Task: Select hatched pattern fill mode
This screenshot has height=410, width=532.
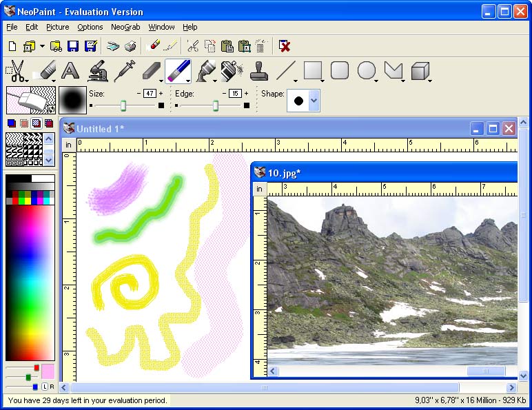Action: coord(37,123)
